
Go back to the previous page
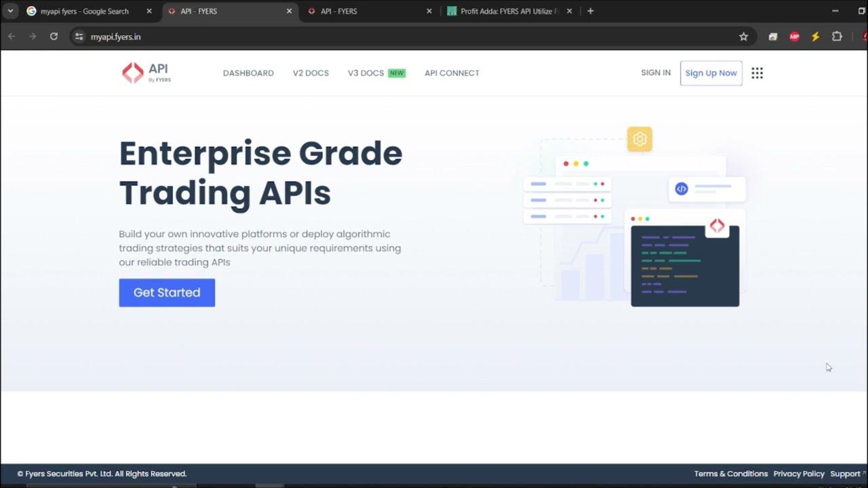pos(12,37)
